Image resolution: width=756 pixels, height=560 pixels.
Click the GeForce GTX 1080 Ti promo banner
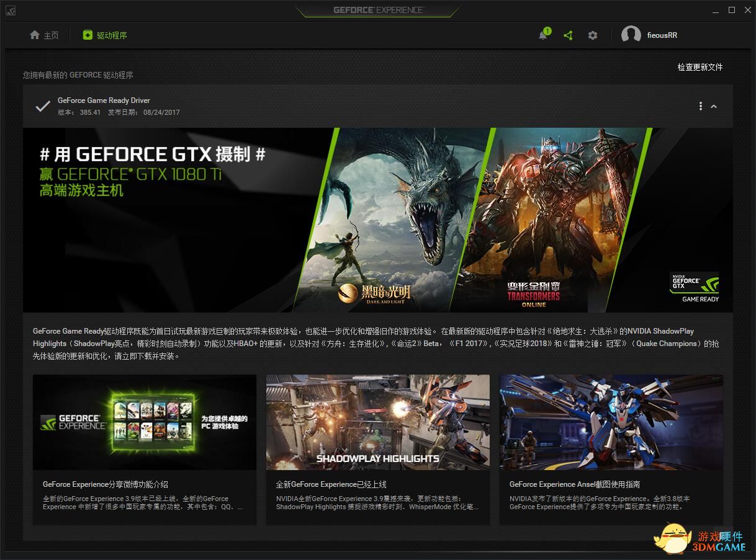(378, 220)
